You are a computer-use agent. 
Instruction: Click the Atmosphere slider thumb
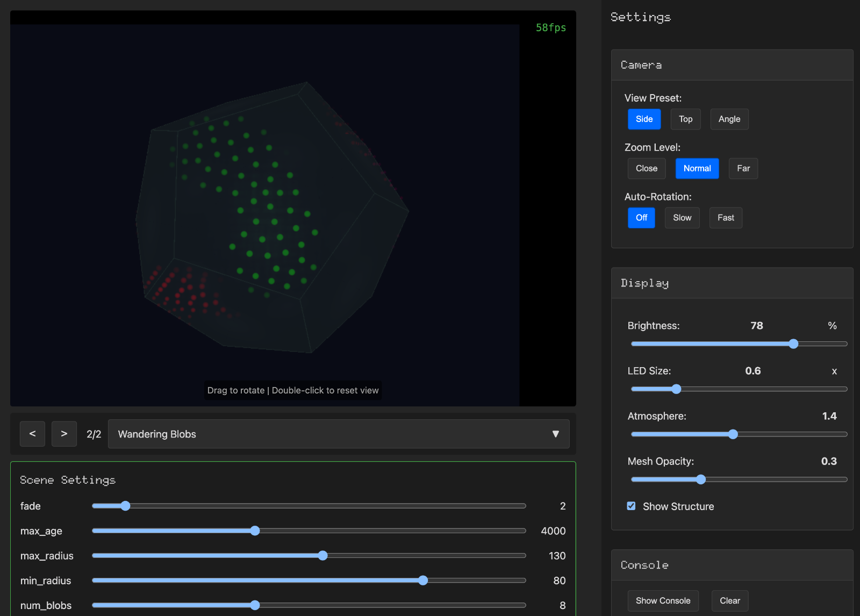click(733, 434)
